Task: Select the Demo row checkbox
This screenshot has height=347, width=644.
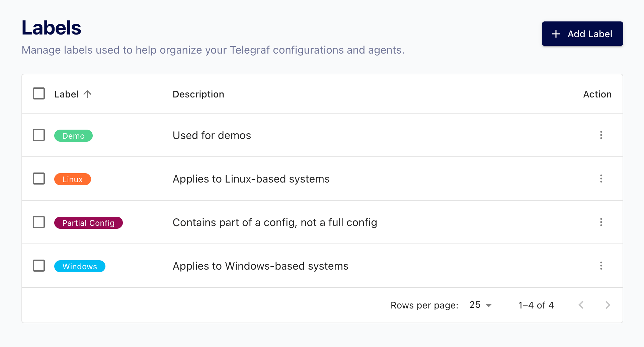Action: click(x=39, y=135)
